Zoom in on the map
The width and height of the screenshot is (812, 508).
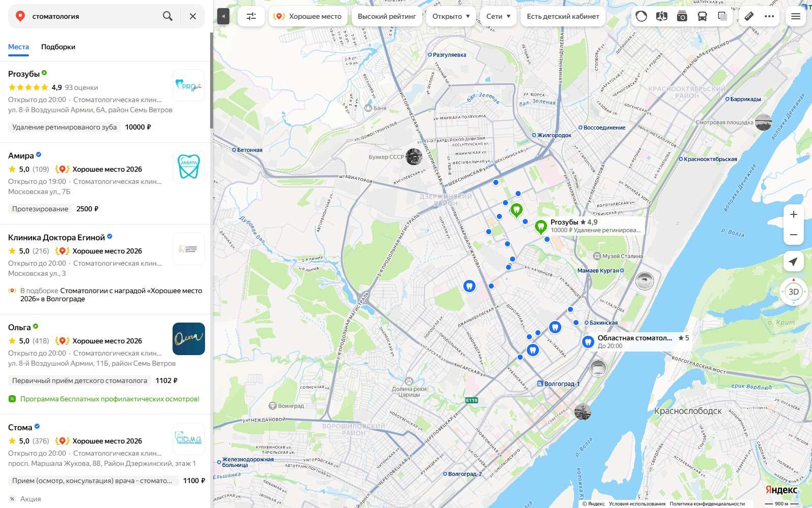click(x=794, y=214)
